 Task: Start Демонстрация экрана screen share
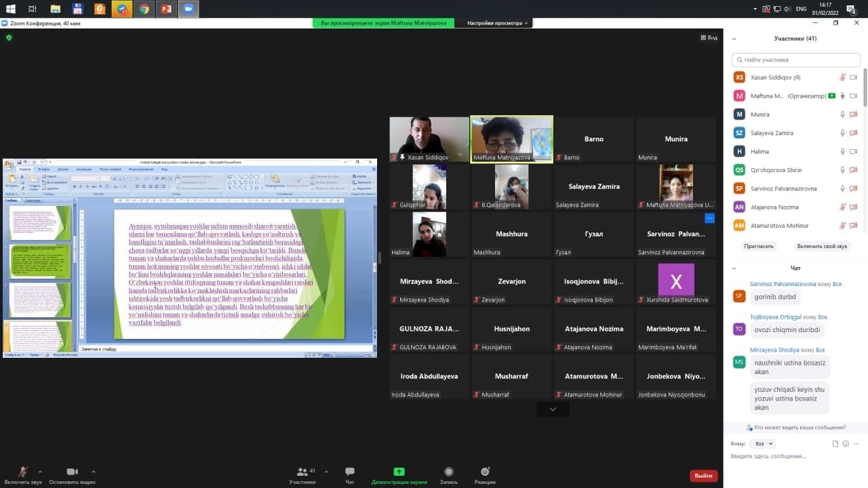point(399,475)
